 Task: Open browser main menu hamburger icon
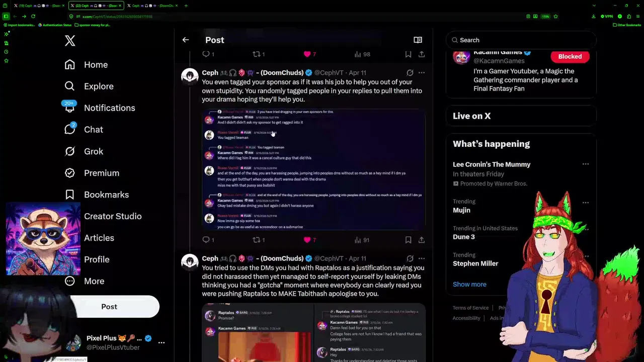click(638, 16)
